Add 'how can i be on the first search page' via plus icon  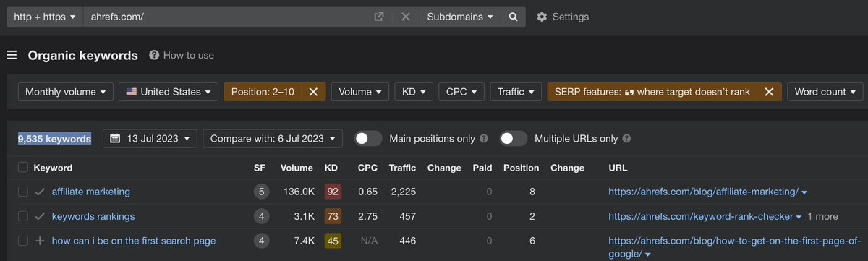pos(40,241)
